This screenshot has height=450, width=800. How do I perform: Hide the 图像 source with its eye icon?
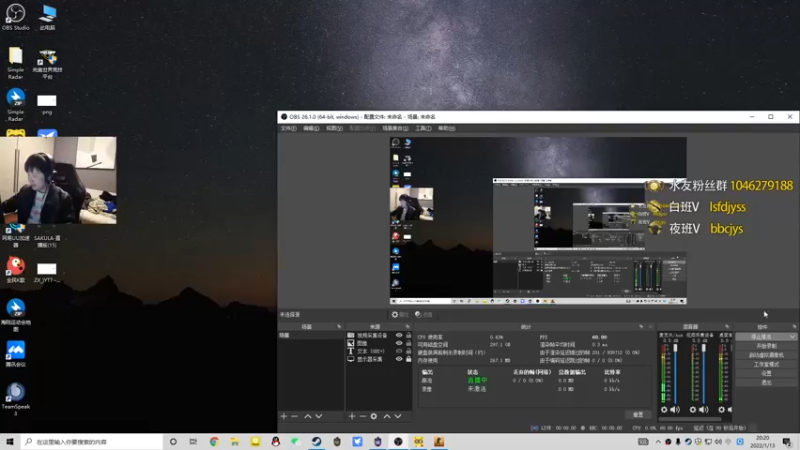[x=399, y=343]
